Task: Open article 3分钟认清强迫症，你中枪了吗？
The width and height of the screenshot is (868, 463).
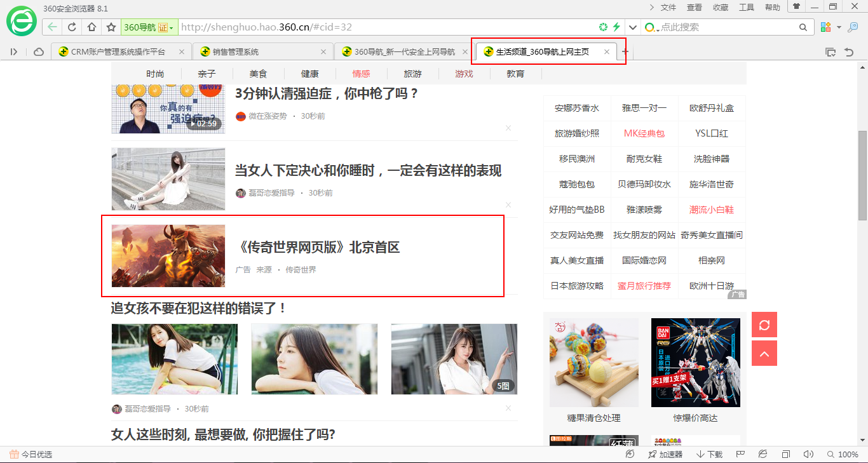Action: pyautogui.click(x=327, y=93)
